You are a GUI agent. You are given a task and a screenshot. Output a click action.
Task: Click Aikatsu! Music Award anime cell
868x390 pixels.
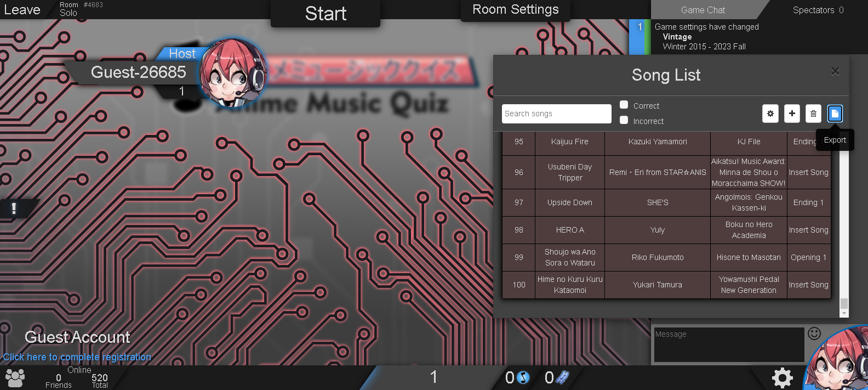749,172
